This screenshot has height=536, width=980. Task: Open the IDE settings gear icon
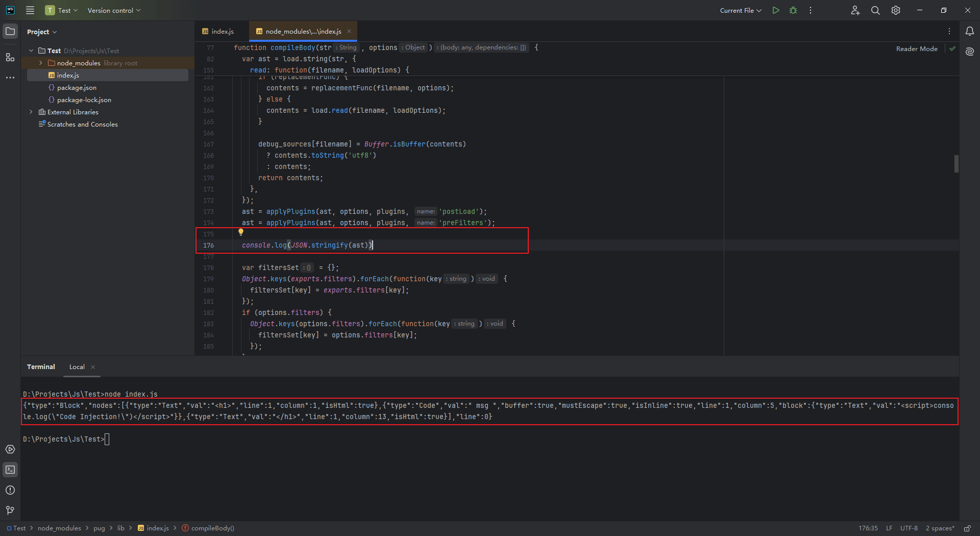click(896, 10)
